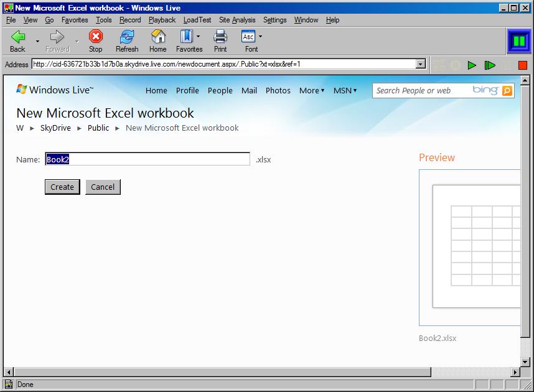Navigate to SkyDrive in the breadcrumb

pyautogui.click(x=55, y=128)
